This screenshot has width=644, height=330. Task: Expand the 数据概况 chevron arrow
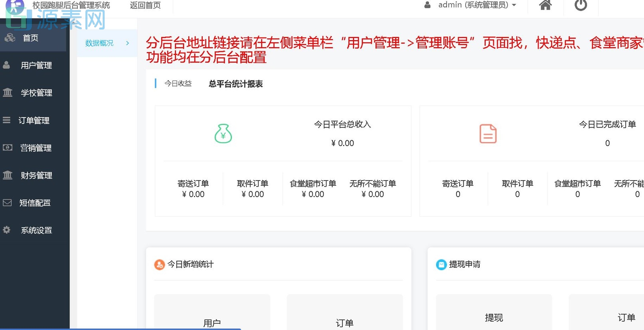point(128,43)
